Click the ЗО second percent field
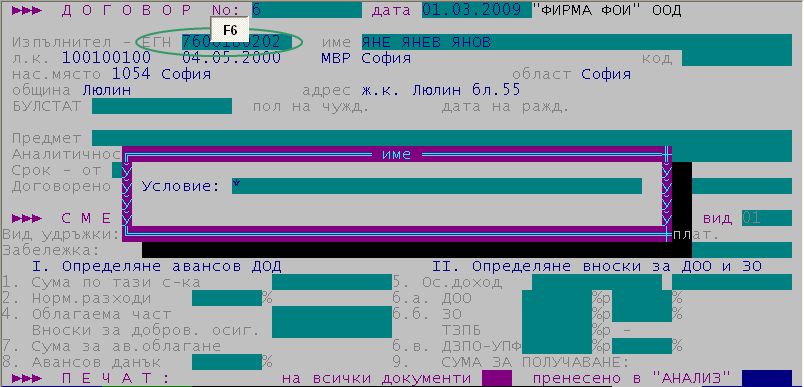 pyautogui.click(x=641, y=314)
